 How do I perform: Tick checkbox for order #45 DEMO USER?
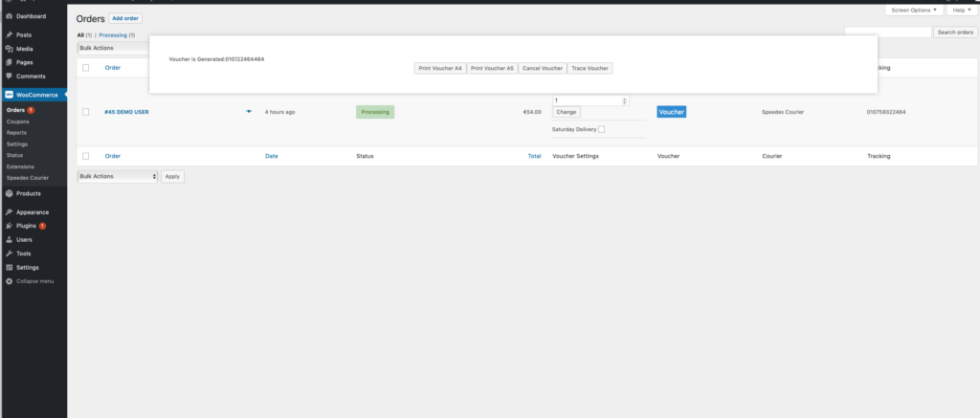pos(85,112)
